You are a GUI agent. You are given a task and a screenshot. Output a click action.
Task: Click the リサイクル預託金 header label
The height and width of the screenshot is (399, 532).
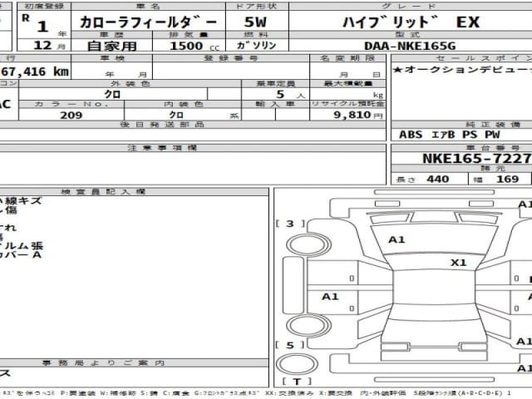click(x=347, y=103)
